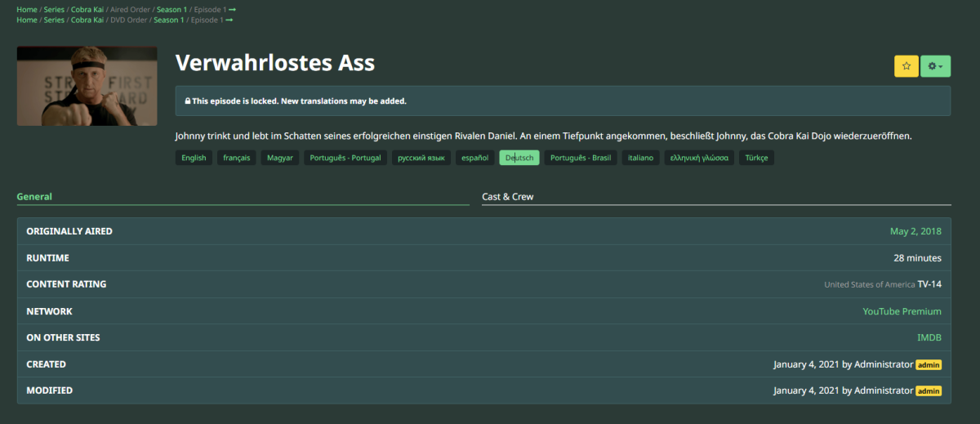Choose the italiano language

[640, 158]
